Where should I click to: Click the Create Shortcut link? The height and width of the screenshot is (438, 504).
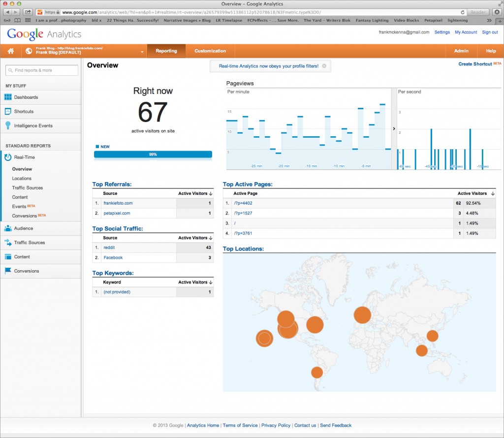point(475,64)
